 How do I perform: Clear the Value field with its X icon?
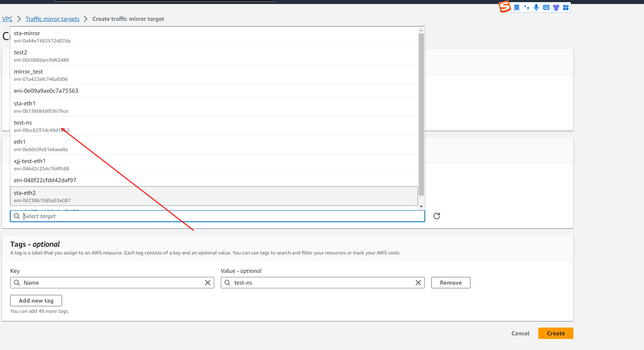coord(418,283)
